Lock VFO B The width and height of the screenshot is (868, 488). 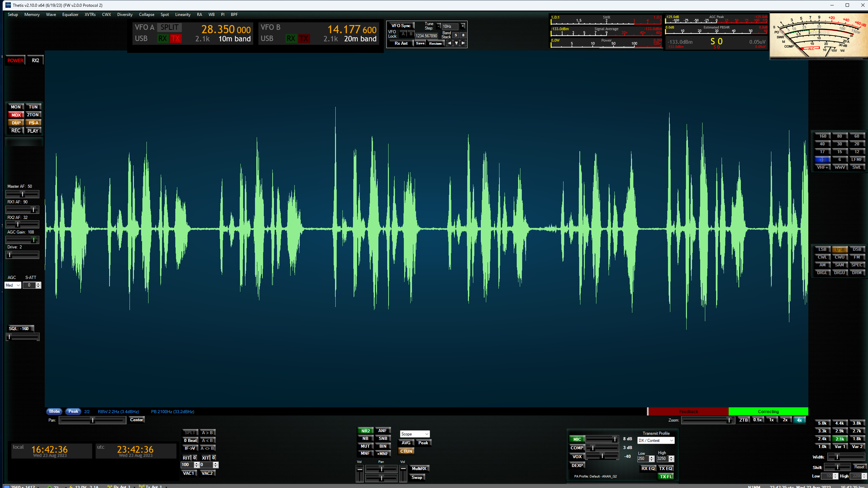(411, 34)
